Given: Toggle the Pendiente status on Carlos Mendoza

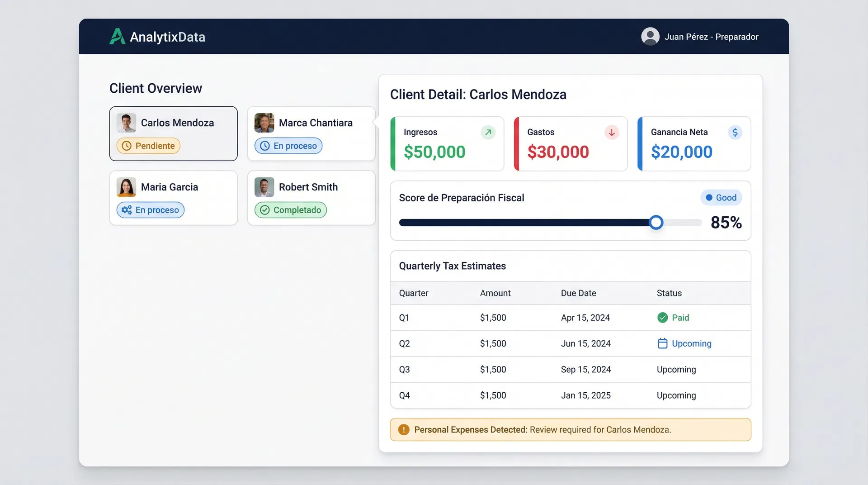Looking at the screenshot, I should click(148, 146).
